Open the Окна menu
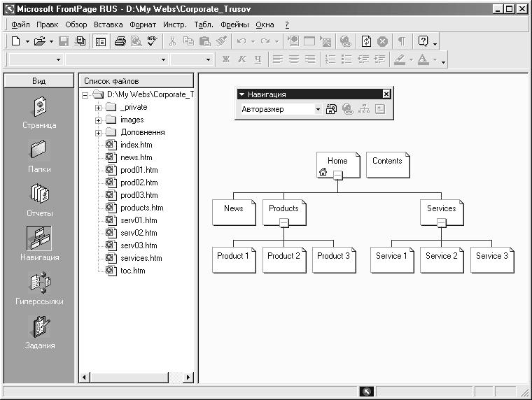Image resolution: width=532 pixels, height=400 pixels. click(x=265, y=24)
